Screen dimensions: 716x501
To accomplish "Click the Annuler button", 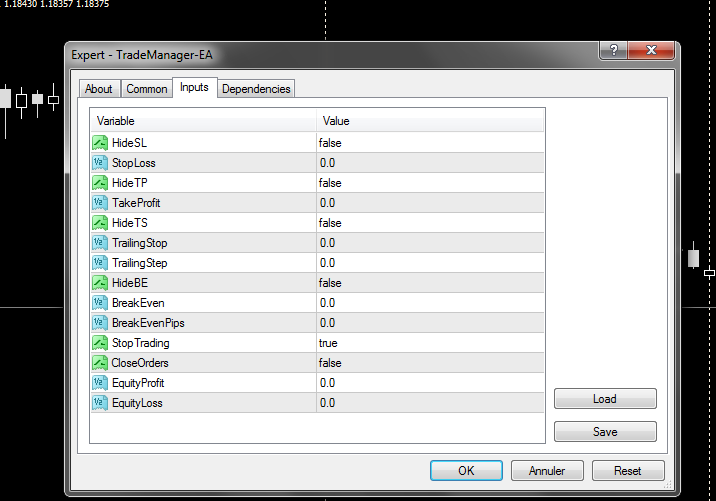I will point(547,470).
